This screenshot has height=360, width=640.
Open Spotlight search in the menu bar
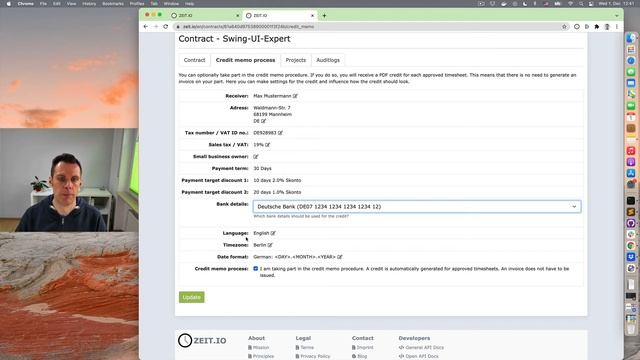click(x=581, y=4)
